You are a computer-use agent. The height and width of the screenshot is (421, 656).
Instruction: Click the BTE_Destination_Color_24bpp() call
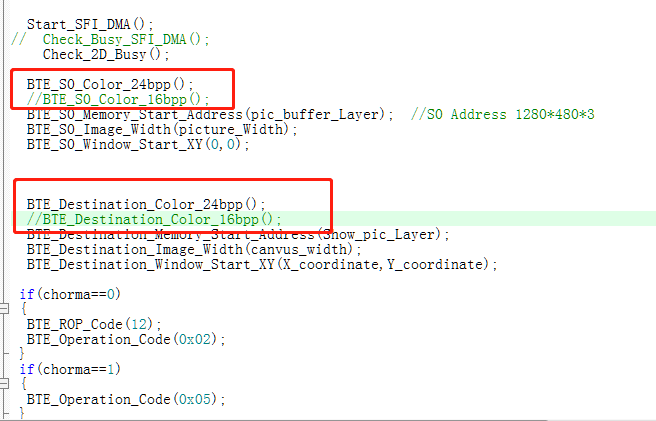click(x=147, y=204)
